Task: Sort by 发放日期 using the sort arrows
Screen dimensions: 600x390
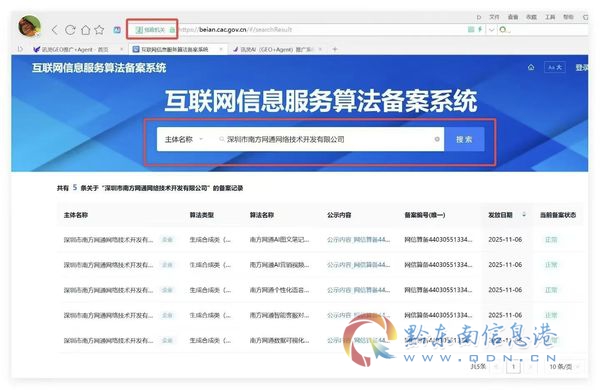Action: pyautogui.click(x=524, y=215)
